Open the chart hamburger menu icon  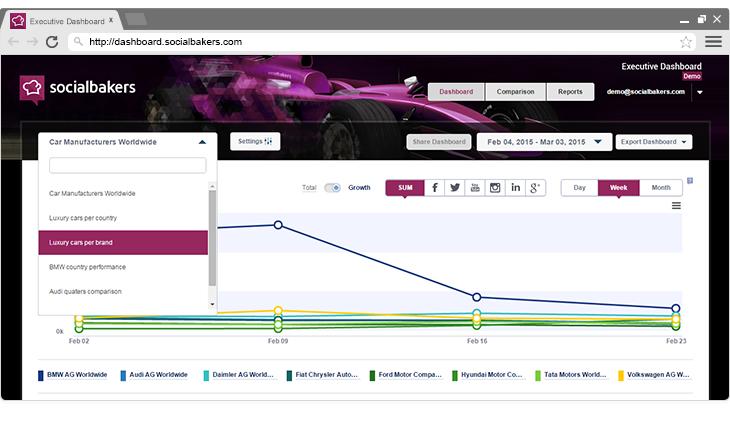pos(676,206)
